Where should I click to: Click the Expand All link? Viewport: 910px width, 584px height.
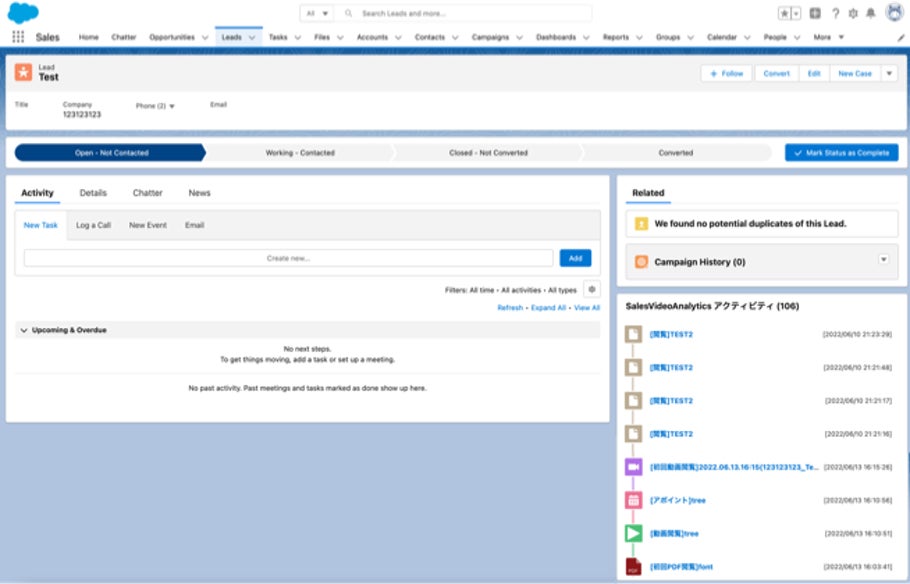[x=548, y=308]
